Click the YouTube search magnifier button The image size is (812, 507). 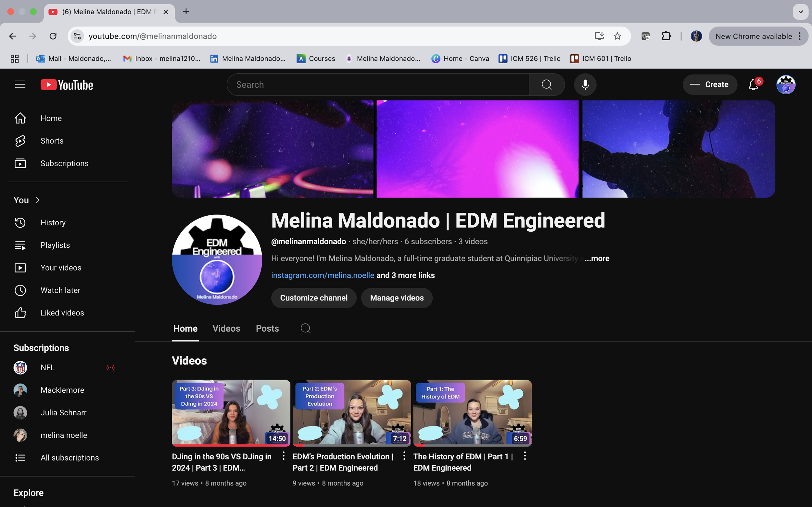(546, 84)
